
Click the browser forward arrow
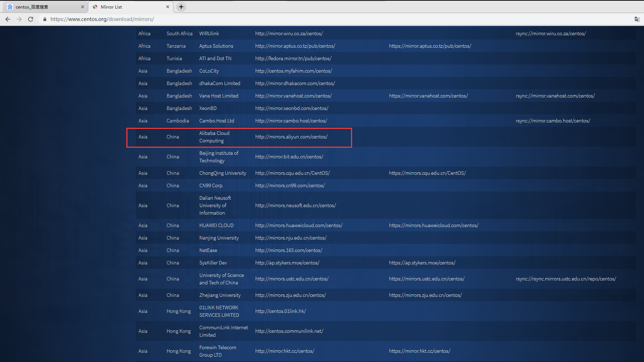click(x=19, y=19)
